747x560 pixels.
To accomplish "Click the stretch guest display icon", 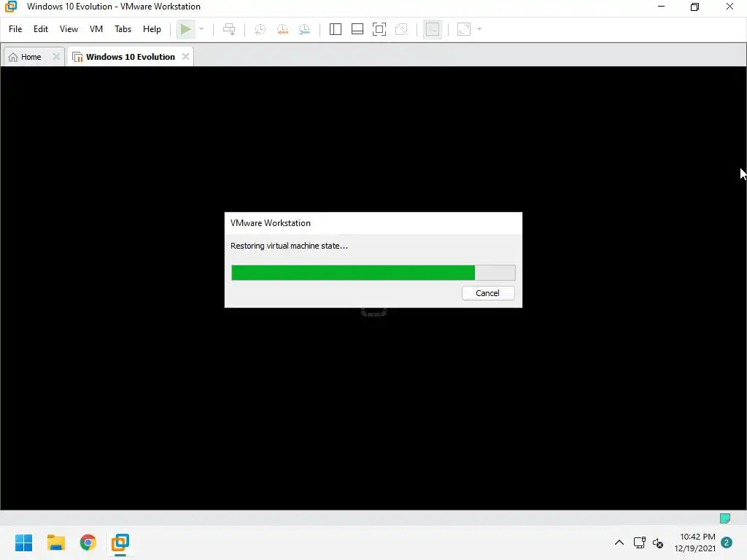I will pyautogui.click(x=464, y=29).
